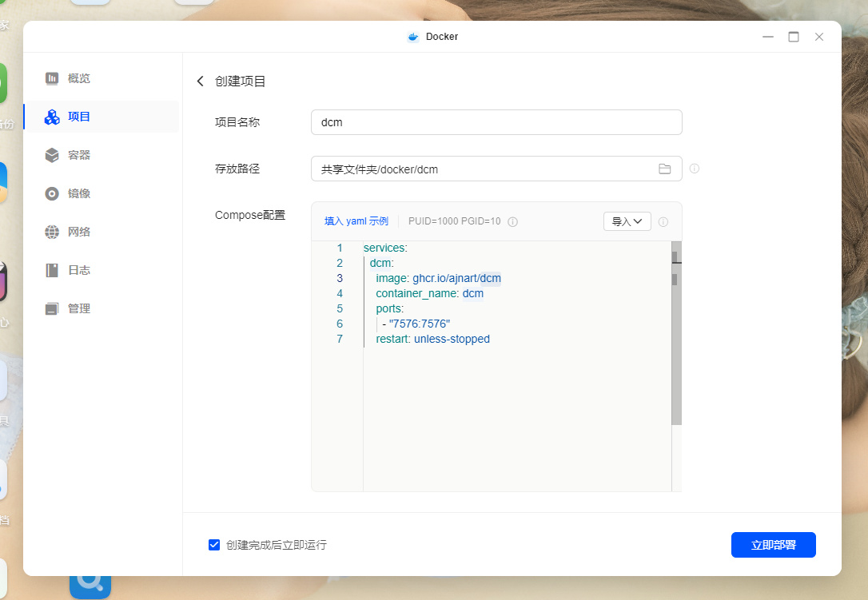868x600 pixels.
Task: Open the 导入 dropdown
Action: click(627, 221)
